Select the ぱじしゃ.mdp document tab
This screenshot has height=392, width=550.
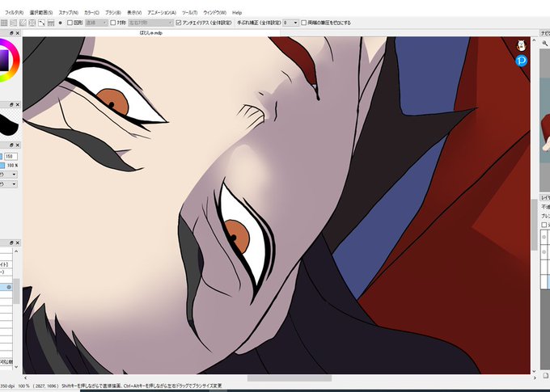click(x=151, y=33)
